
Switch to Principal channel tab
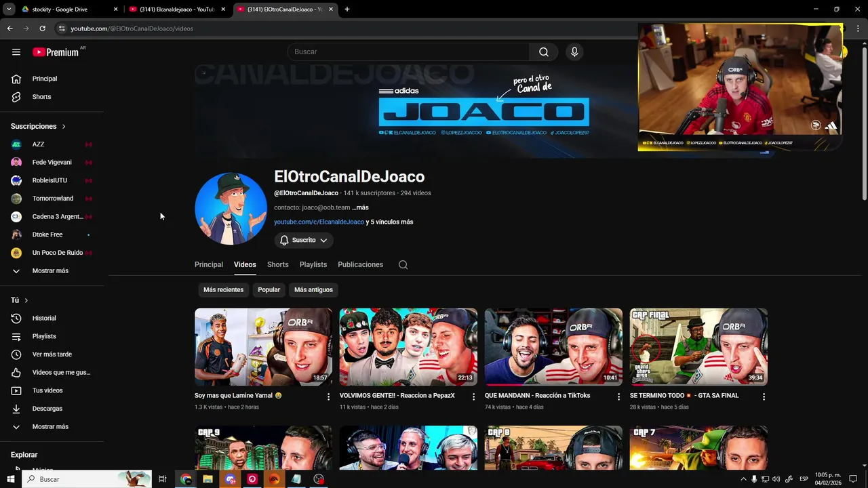[209, 265]
